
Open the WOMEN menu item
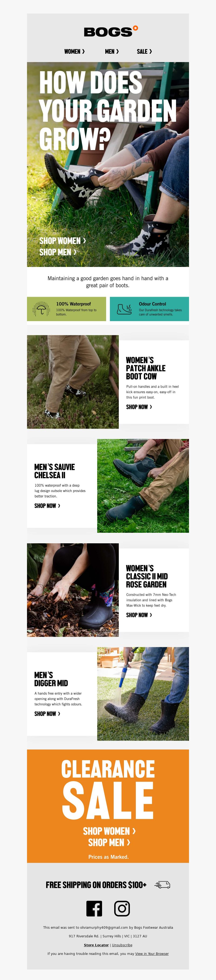[x=75, y=51]
